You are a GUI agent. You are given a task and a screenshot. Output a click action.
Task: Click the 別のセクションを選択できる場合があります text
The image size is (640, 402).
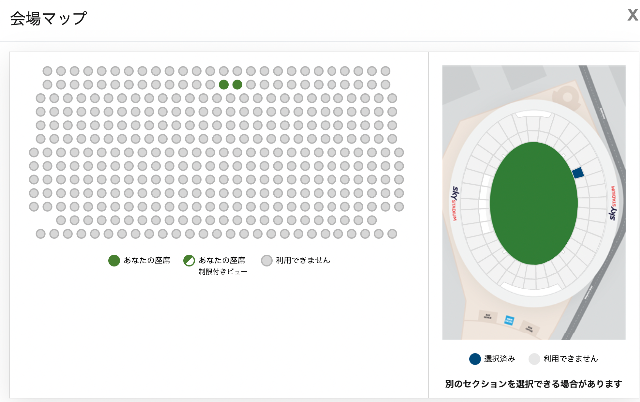[x=533, y=384]
